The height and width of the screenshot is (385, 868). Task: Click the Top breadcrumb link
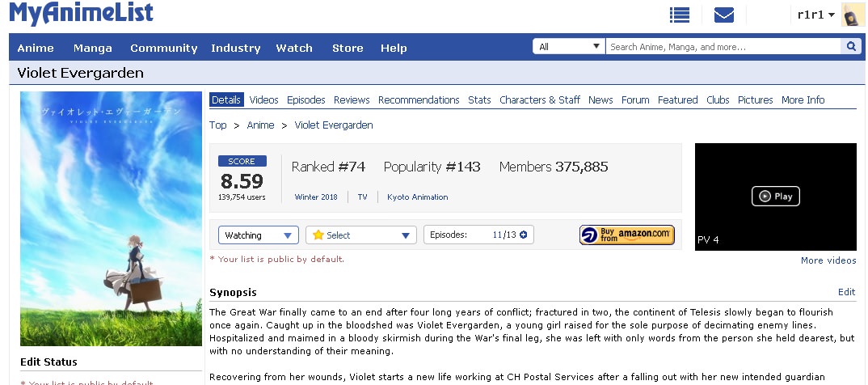pos(218,125)
